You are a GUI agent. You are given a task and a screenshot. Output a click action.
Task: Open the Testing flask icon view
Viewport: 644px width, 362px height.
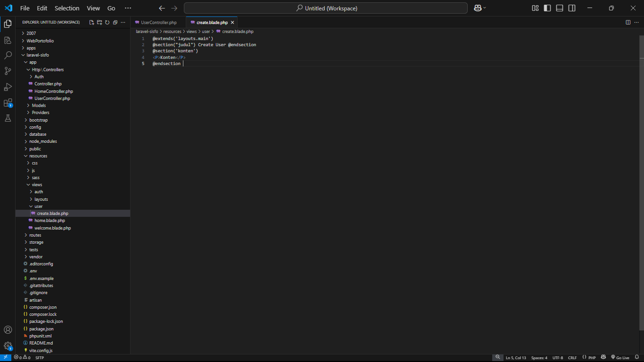[8, 118]
